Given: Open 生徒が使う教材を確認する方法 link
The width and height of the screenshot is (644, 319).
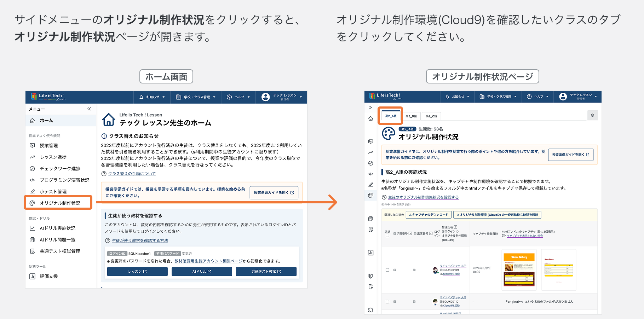Looking at the screenshot, I should [x=140, y=240].
